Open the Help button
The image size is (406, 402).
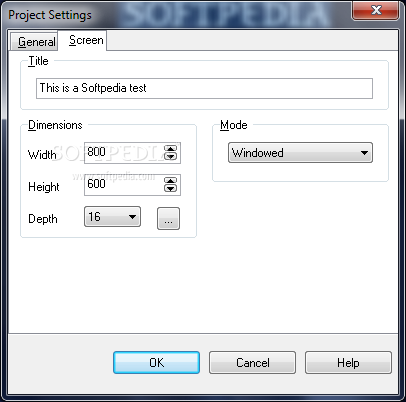(x=348, y=362)
